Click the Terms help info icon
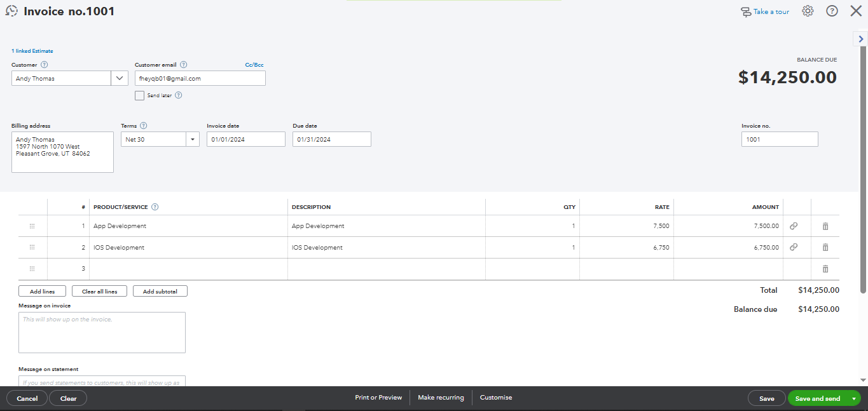The image size is (868, 411). [x=144, y=126]
